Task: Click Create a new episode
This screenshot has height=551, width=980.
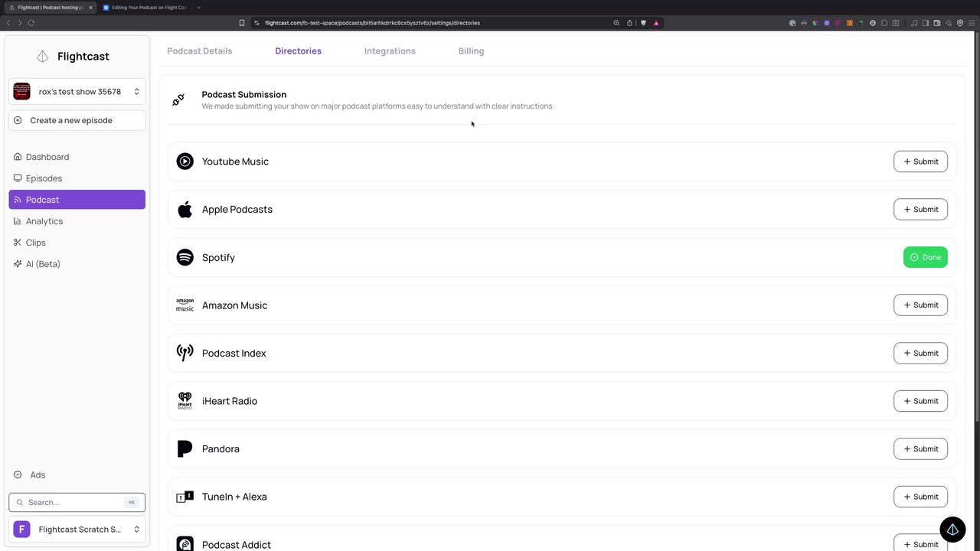Action: tap(77, 120)
